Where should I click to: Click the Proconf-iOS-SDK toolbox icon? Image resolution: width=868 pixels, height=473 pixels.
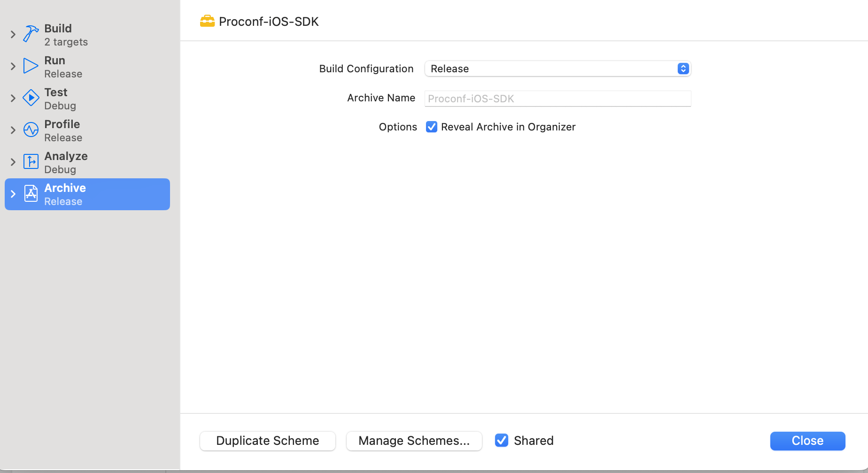[207, 21]
